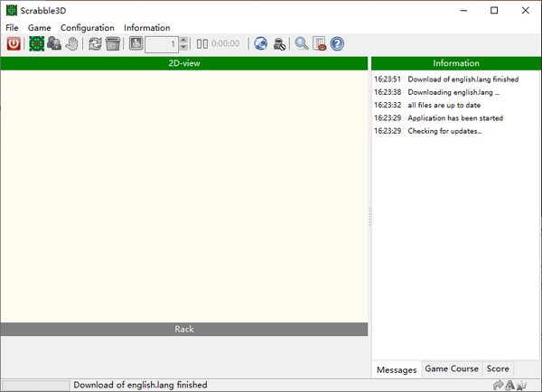Viewport: 542px width, 392px height.
Task: Open the network globe icon
Action: tap(261, 43)
